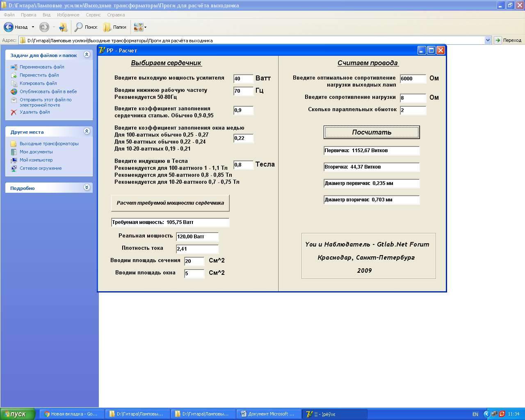
Task: Open the Service (Сервис) menu
Action: coord(93,15)
